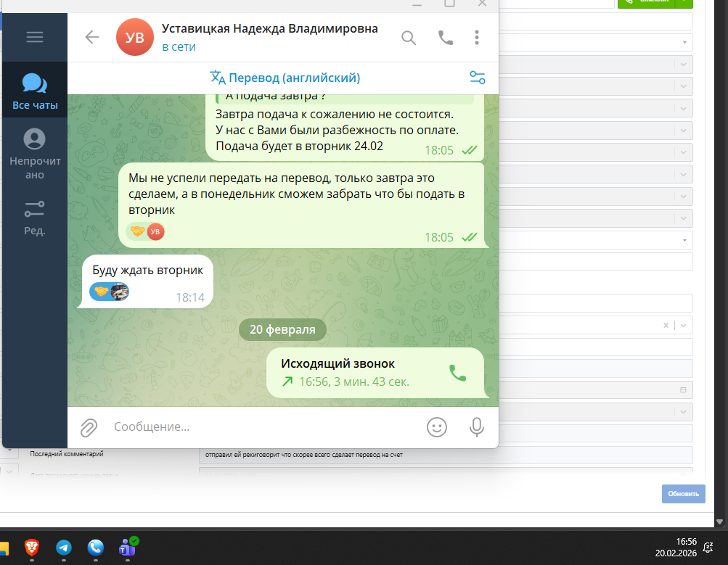
Task: Open Brave browser from the taskbar
Action: pos(31,548)
